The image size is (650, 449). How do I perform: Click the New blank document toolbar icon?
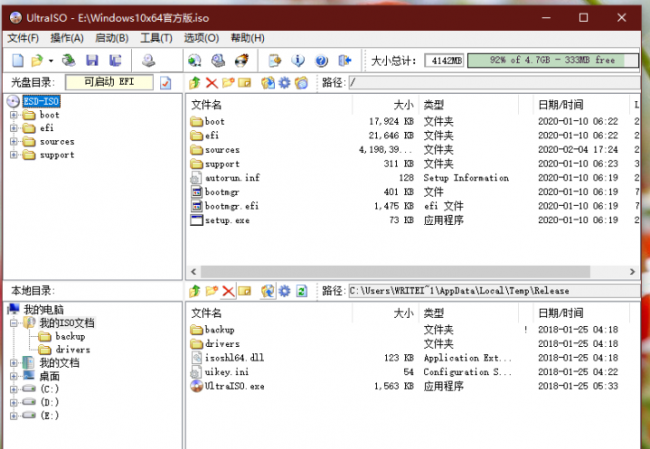coord(17,61)
